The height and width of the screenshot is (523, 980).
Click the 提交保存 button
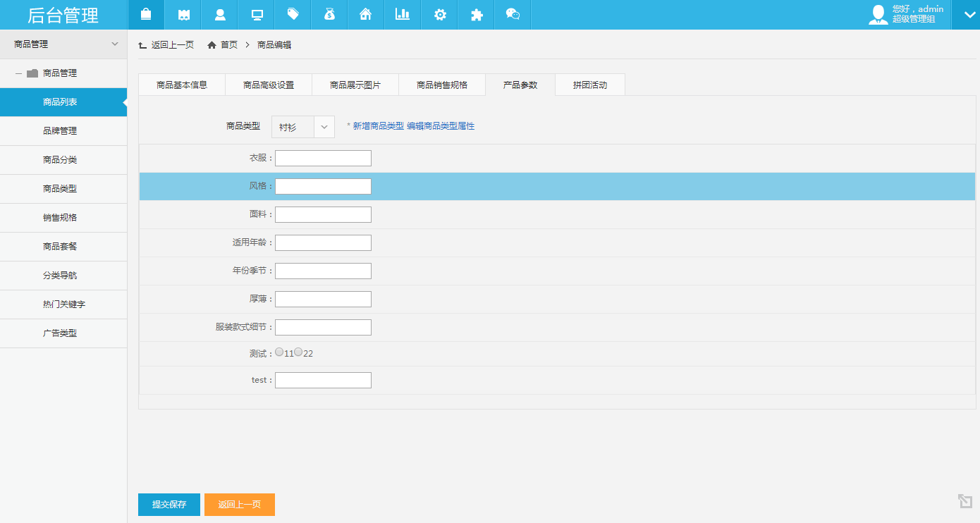(169, 505)
